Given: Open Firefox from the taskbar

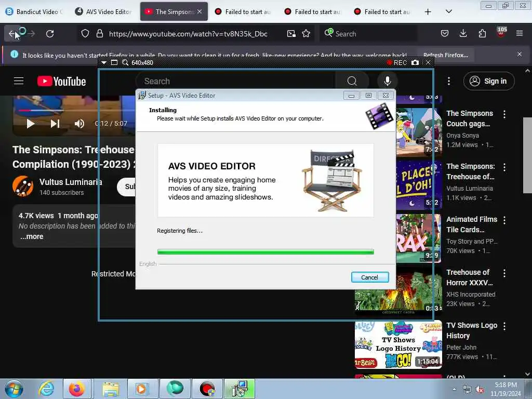Looking at the screenshot, I should tap(77, 389).
